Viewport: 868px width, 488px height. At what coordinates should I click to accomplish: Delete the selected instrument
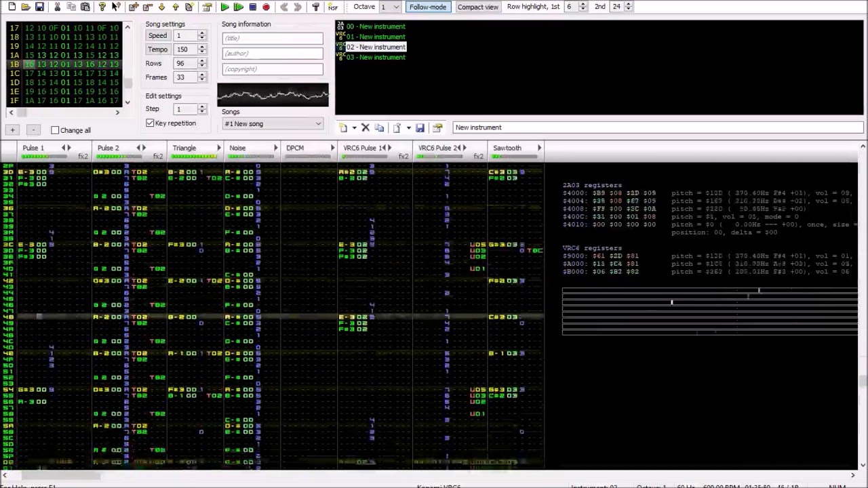[366, 127]
